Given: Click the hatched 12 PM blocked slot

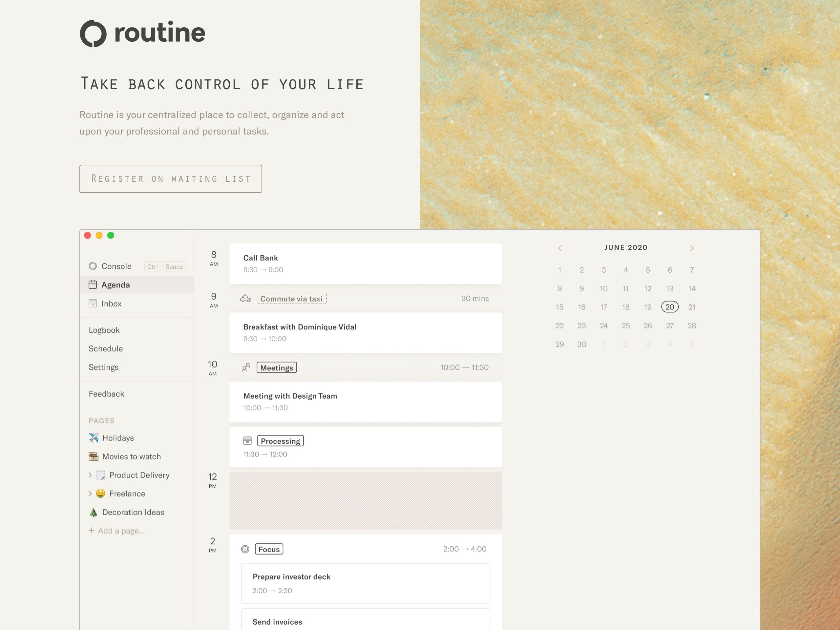Looking at the screenshot, I should (366, 500).
